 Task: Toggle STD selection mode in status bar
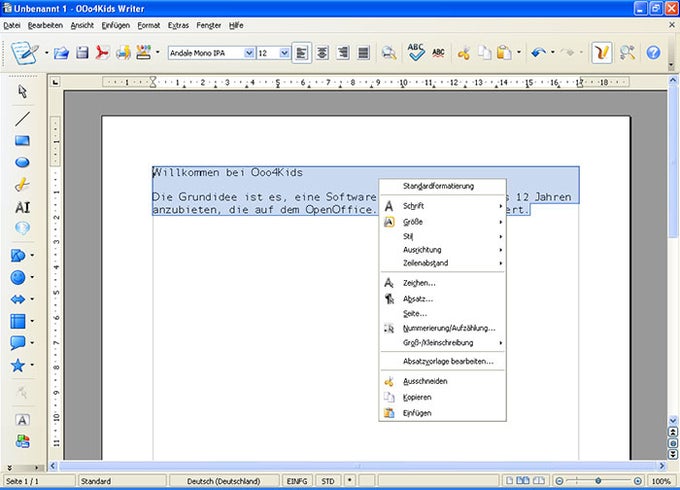point(328,481)
